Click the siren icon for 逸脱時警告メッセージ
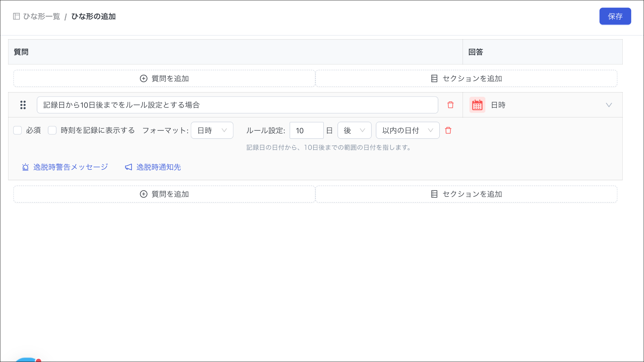Screen dimensions: 644x362 [x=25, y=167]
